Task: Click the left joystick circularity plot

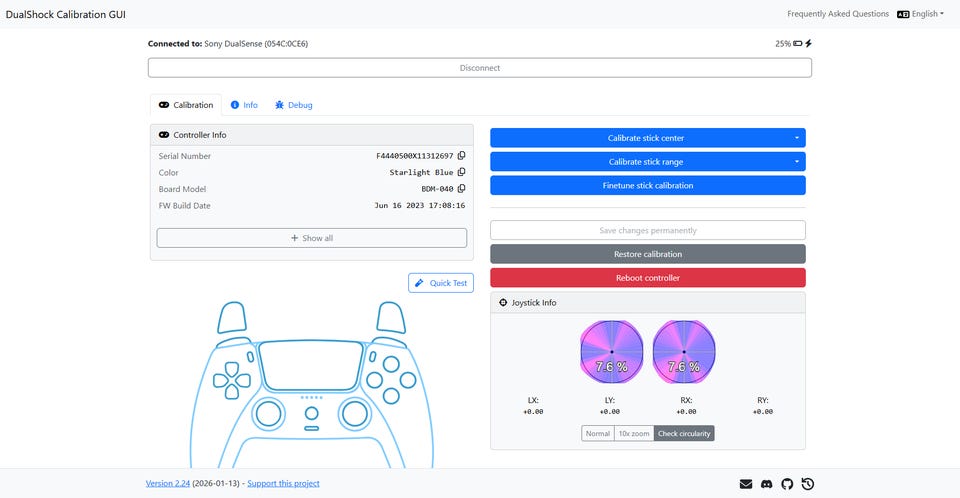Action: 612,352
